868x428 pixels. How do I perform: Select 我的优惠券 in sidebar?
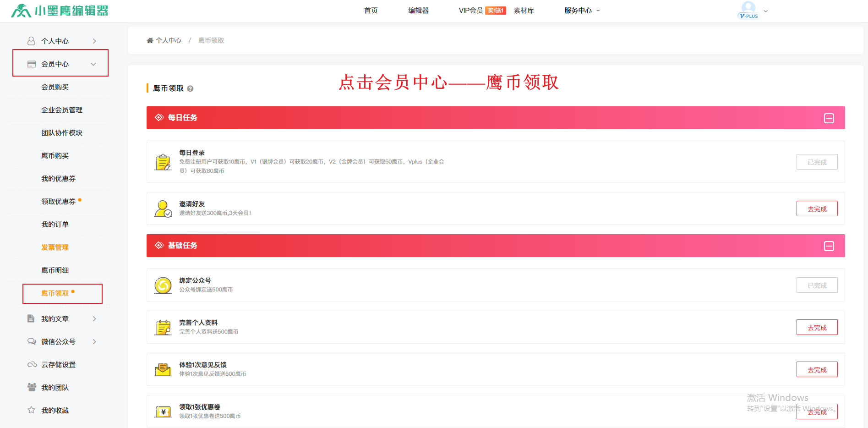click(x=58, y=178)
